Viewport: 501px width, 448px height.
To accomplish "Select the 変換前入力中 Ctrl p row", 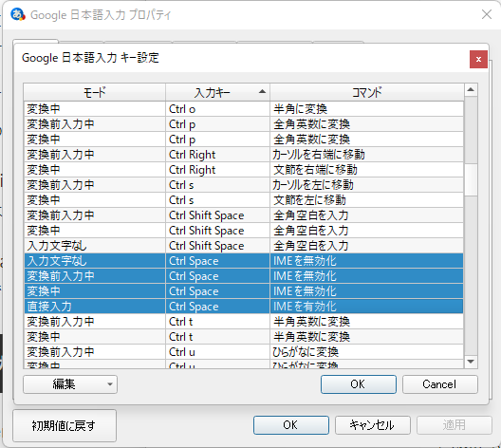I will (x=244, y=124).
